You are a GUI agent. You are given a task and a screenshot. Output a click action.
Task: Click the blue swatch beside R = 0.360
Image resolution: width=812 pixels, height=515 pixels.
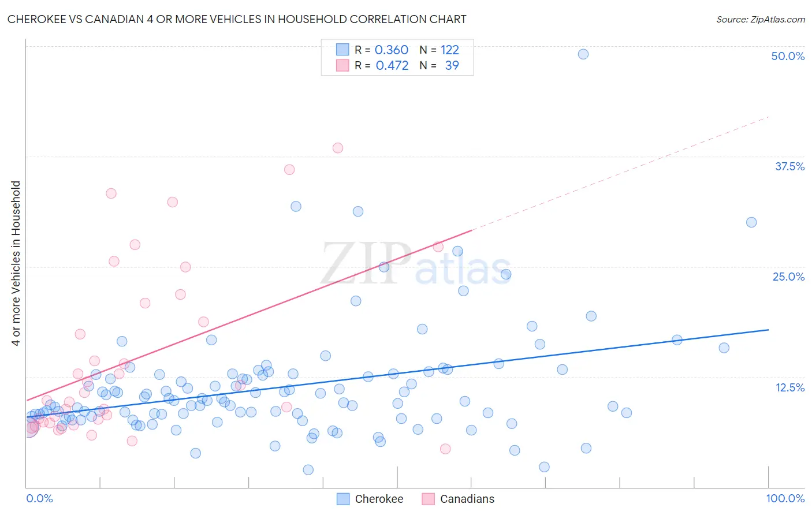coord(342,50)
